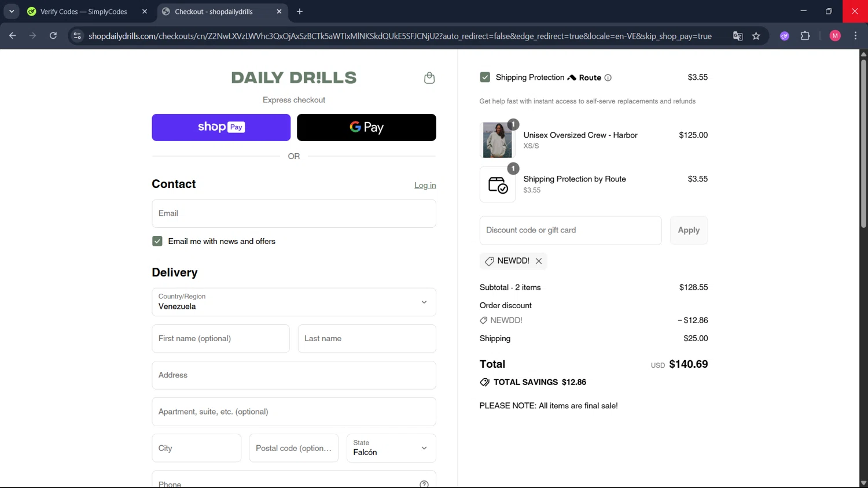868x488 pixels.
Task: Focus the Discount code or gift card field
Action: [x=571, y=230]
